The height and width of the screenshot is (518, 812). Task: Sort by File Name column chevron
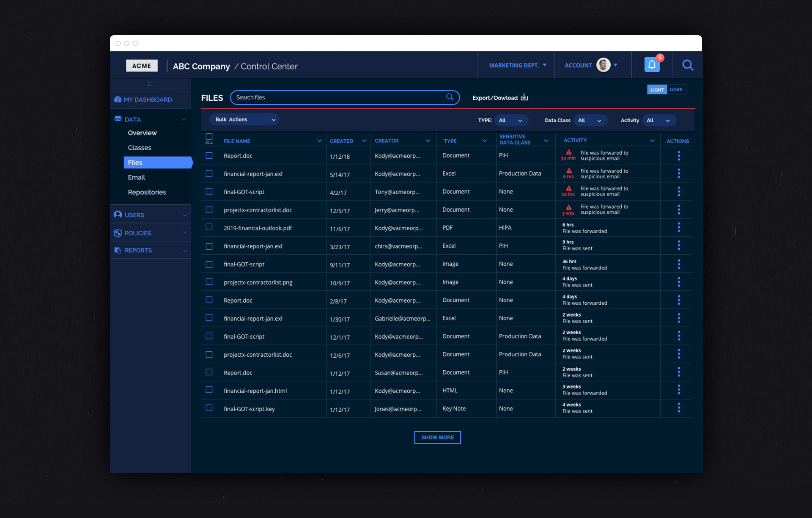319,141
